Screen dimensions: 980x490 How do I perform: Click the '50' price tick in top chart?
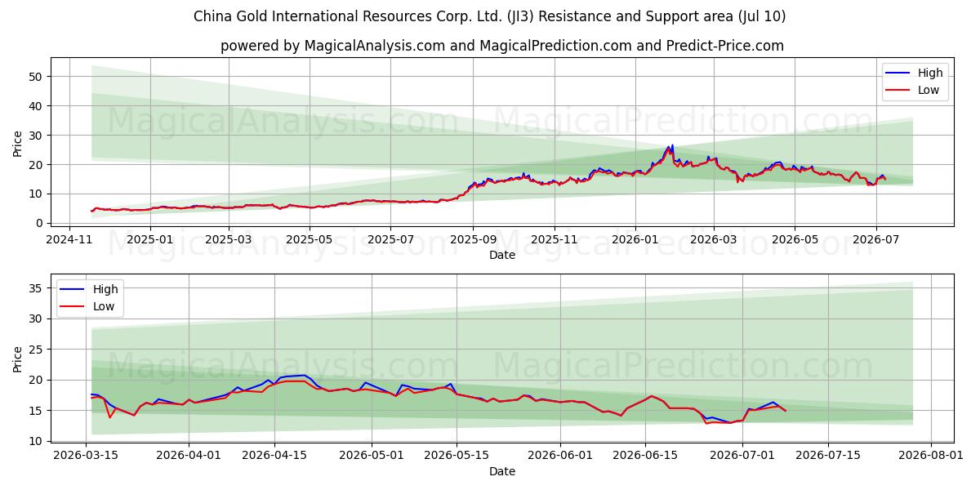point(37,77)
